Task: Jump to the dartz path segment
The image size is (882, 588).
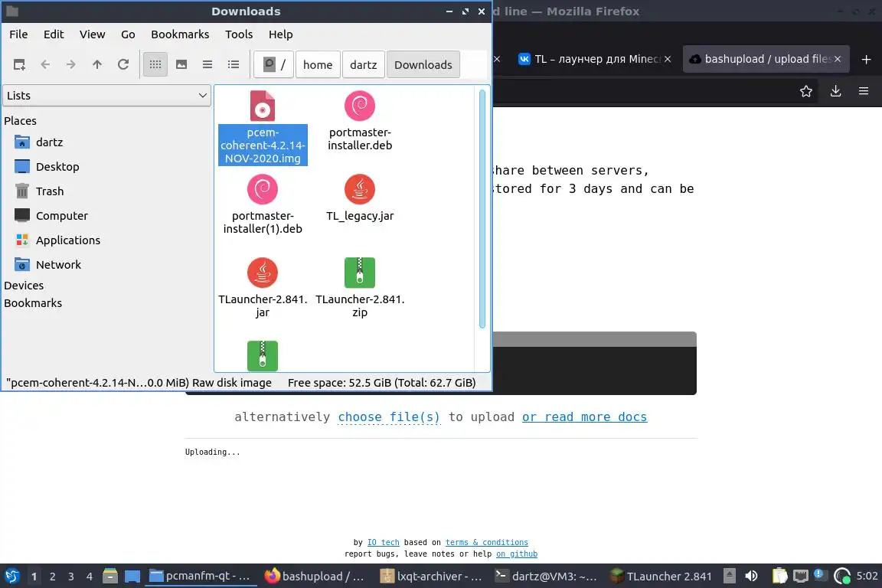Action: coord(364,65)
